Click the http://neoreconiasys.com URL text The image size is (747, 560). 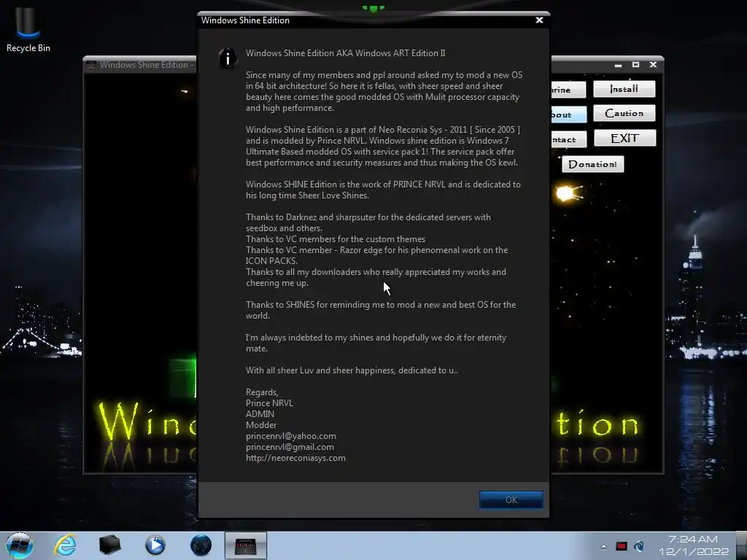(295, 458)
